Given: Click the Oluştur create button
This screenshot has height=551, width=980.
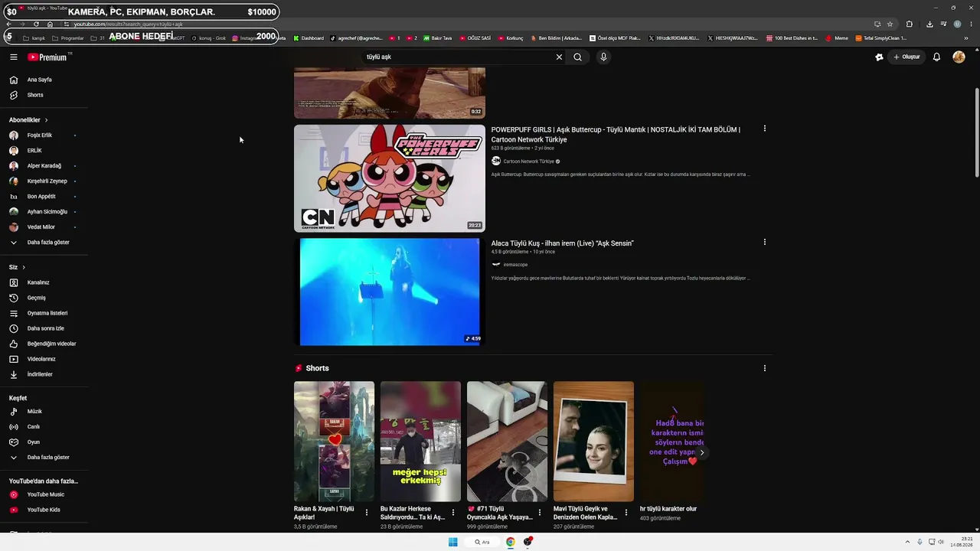Looking at the screenshot, I should pos(906,57).
